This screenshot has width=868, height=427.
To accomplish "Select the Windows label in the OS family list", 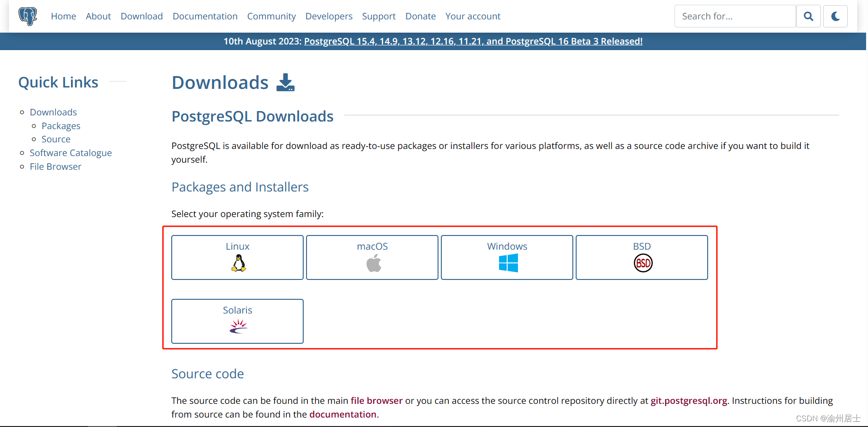I will pyautogui.click(x=507, y=246).
